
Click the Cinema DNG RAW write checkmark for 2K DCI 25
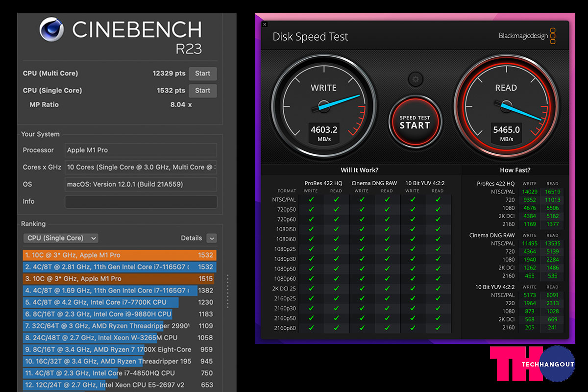[x=362, y=289]
